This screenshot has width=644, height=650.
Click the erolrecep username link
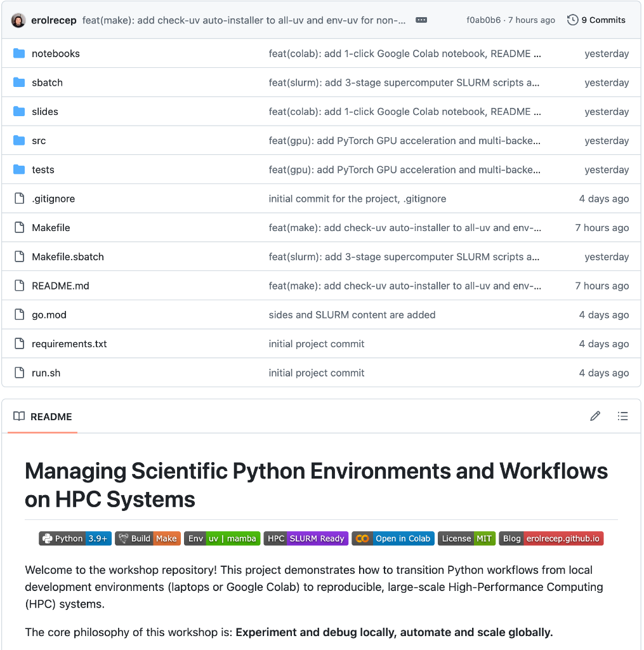pos(54,20)
